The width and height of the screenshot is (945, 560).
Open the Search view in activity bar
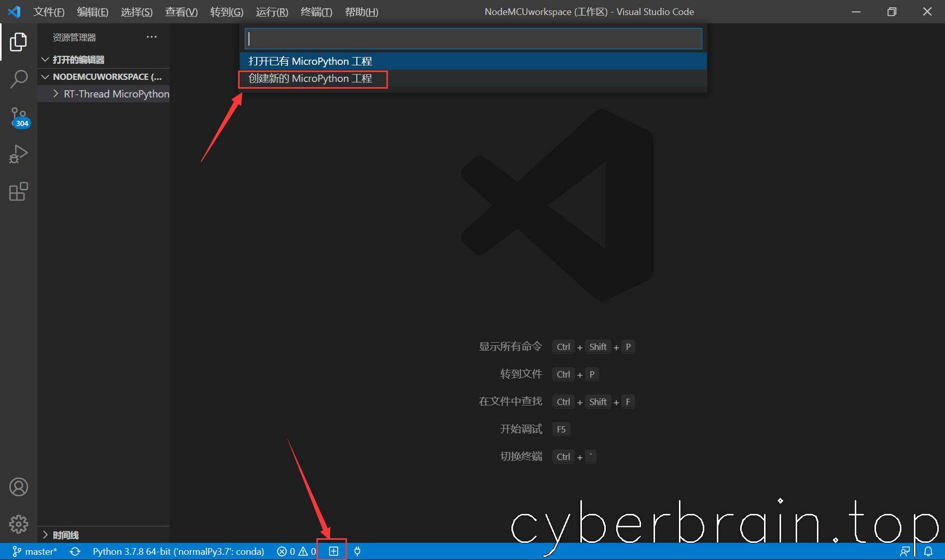(x=19, y=79)
